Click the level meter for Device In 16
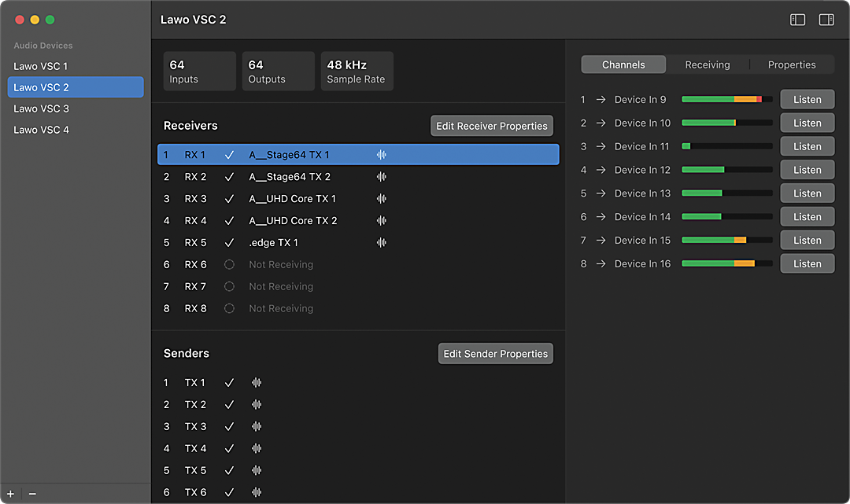The image size is (850, 504). pyautogui.click(x=727, y=263)
